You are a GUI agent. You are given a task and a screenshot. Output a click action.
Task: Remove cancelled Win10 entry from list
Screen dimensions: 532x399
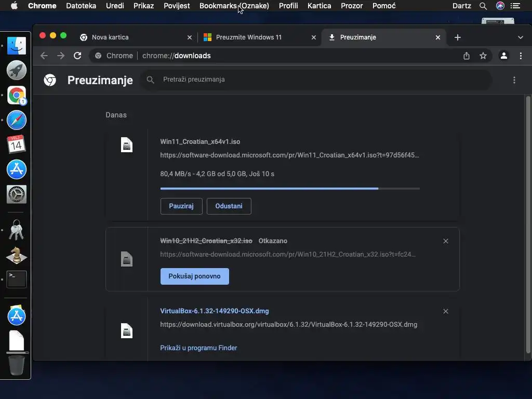tap(446, 241)
